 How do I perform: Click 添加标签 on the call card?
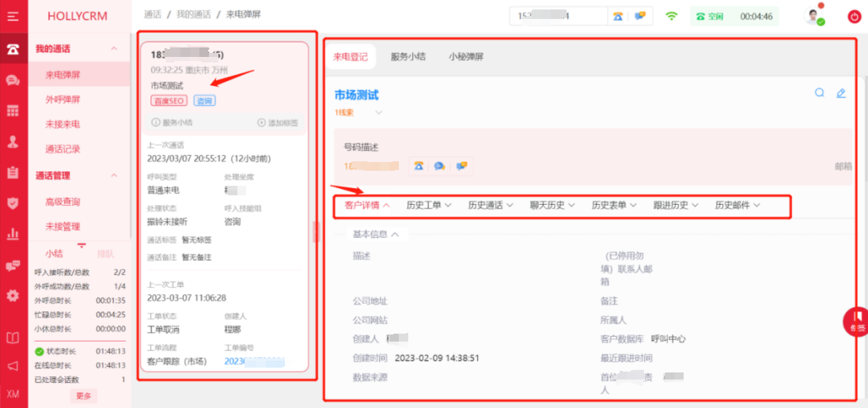[x=278, y=123]
